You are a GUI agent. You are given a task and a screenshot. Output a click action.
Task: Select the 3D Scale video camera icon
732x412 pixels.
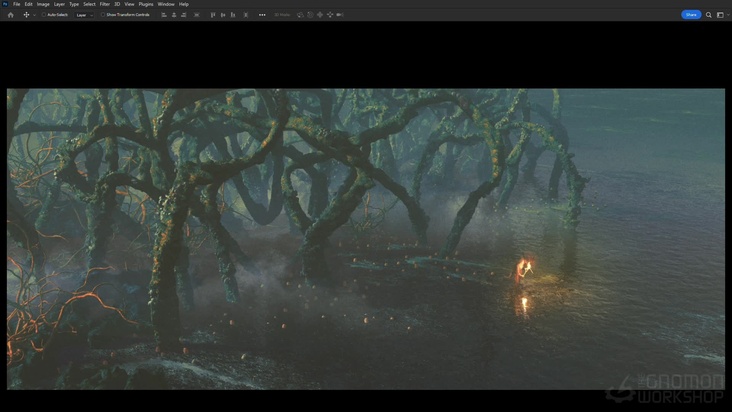340,15
